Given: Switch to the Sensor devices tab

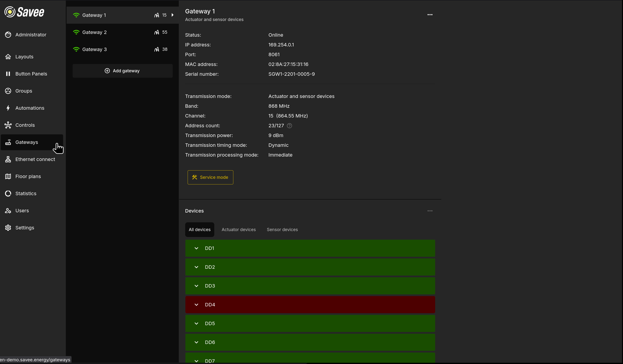Looking at the screenshot, I should coord(282,229).
